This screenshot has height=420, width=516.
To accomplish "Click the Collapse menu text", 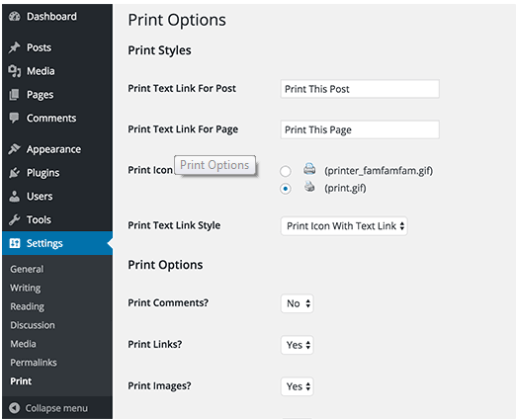I will pyautogui.click(x=56, y=408).
